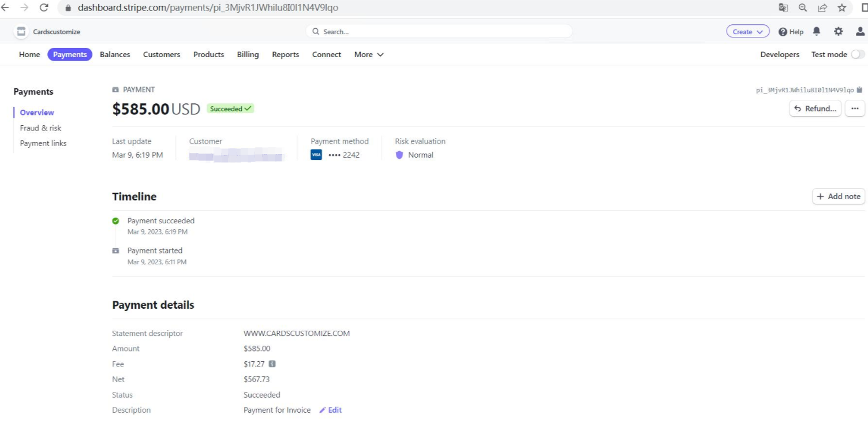Screen dimensions: 868x430
Task: Click the Cardscustomize account logo
Action: 21,32
